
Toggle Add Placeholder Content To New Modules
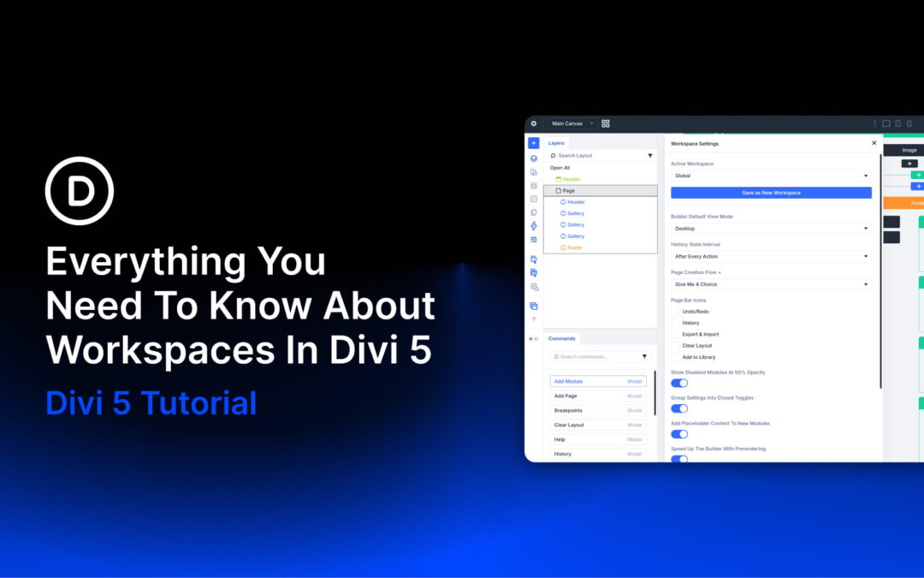pyautogui.click(x=679, y=434)
